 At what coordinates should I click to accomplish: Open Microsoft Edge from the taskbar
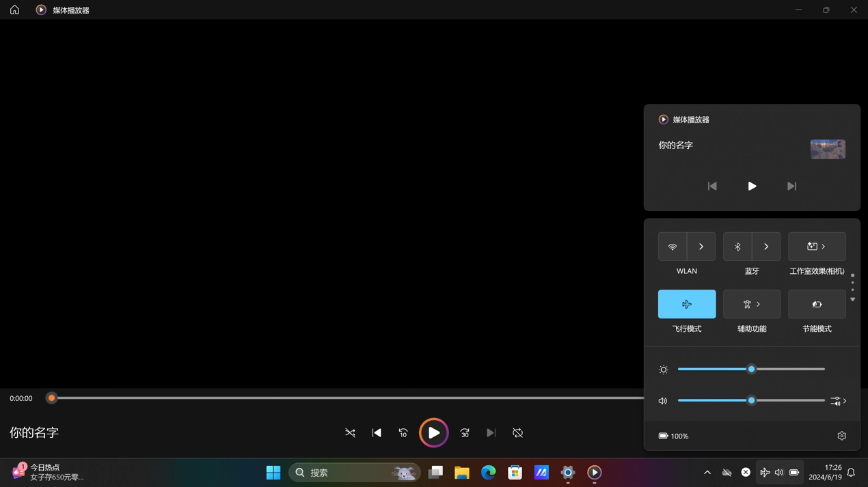488,473
